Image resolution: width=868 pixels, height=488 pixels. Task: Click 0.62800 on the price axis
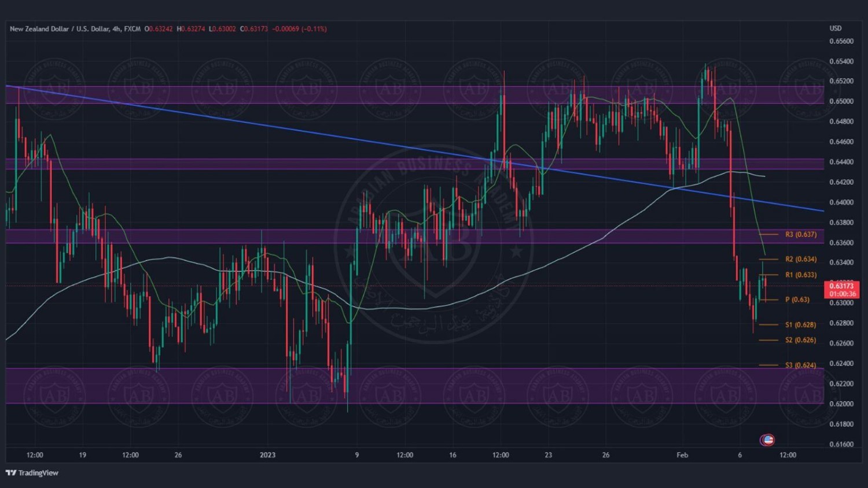(x=841, y=323)
